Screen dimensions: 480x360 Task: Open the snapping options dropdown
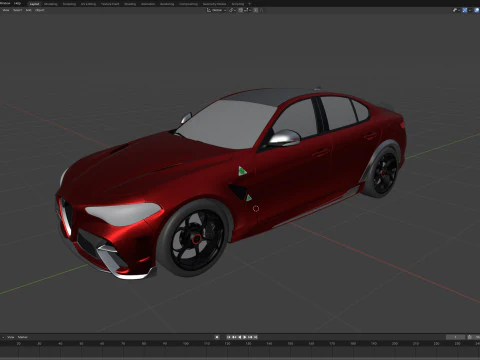coord(247,10)
